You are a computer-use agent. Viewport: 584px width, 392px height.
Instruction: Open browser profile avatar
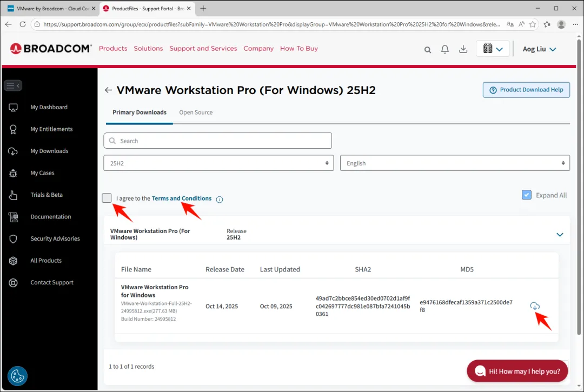click(x=561, y=24)
